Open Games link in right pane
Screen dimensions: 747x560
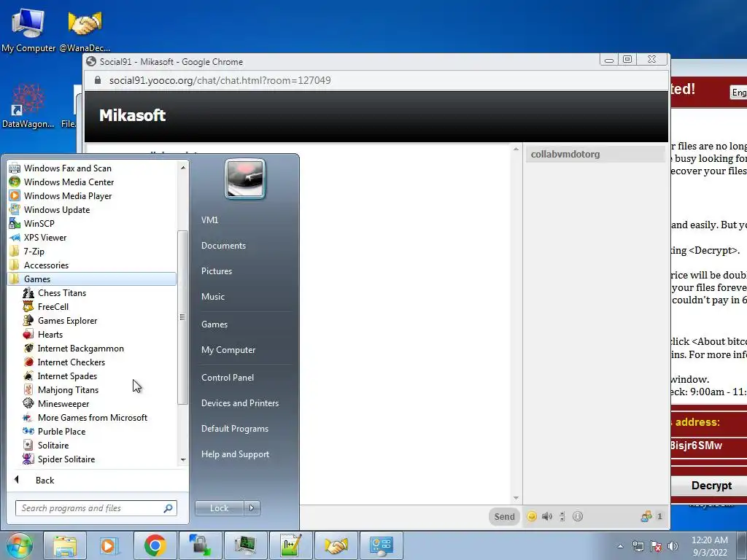tap(214, 324)
